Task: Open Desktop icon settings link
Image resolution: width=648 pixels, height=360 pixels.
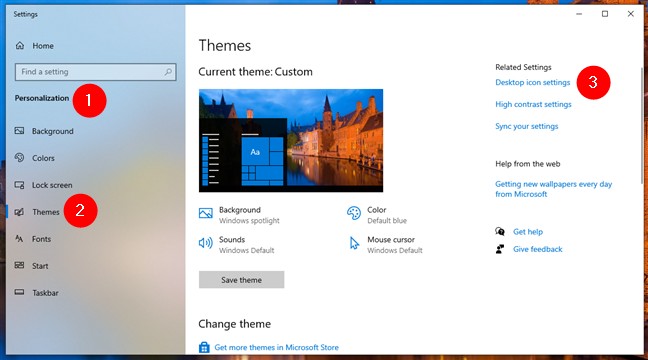Action: click(533, 82)
